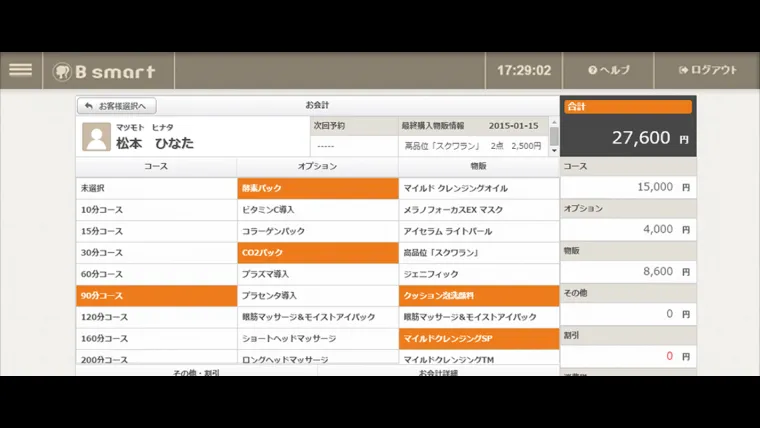Add 眼筋マッサージ&モイストアイパック in product column
The width and height of the screenshot is (760, 428).
(x=479, y=317)
